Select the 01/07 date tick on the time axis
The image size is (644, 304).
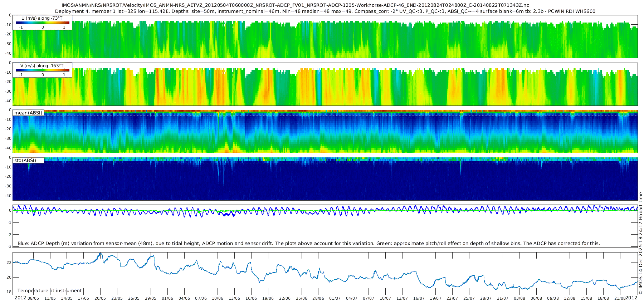pyautogui.click(x=335, y=298)
